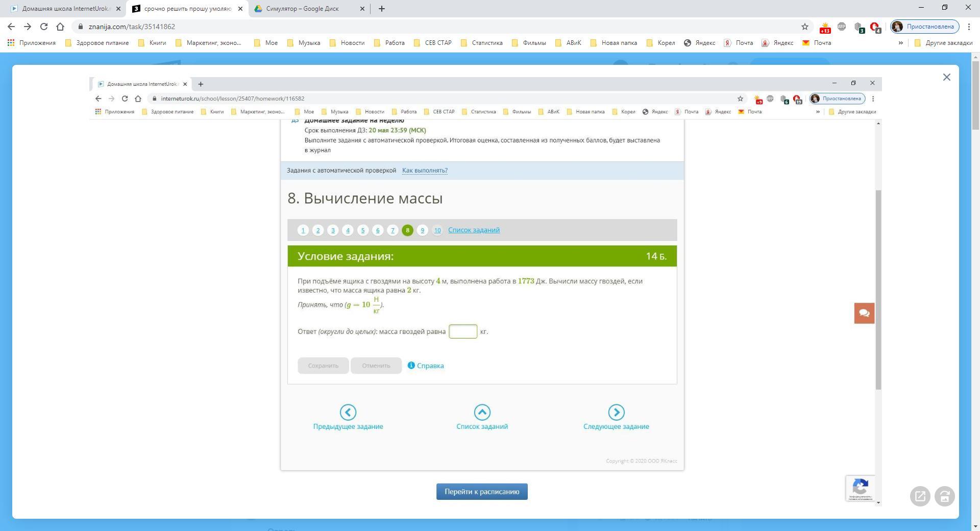Select task number 9 bubble
This screenshot has height=531, width=980.
(422, 230)
